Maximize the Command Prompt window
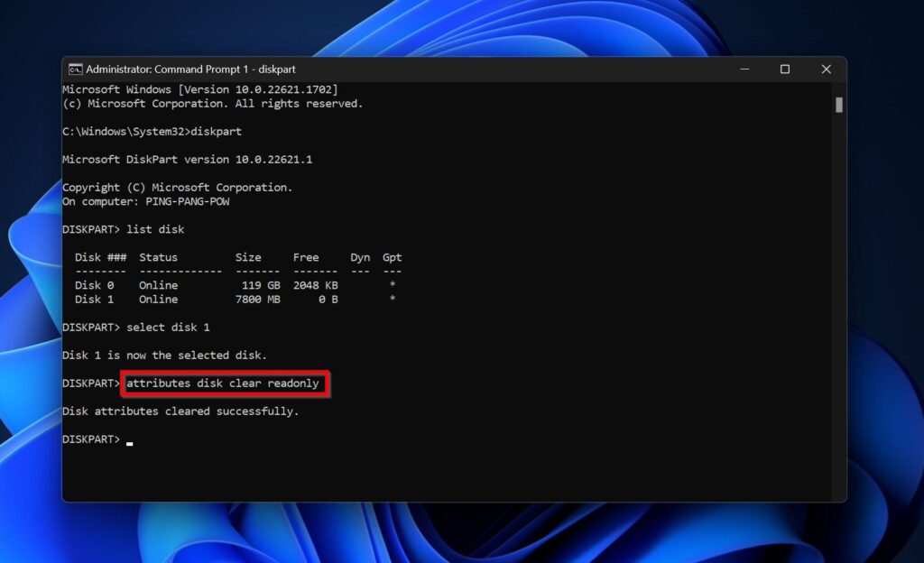The image size is (924, 563). [785, 69]
